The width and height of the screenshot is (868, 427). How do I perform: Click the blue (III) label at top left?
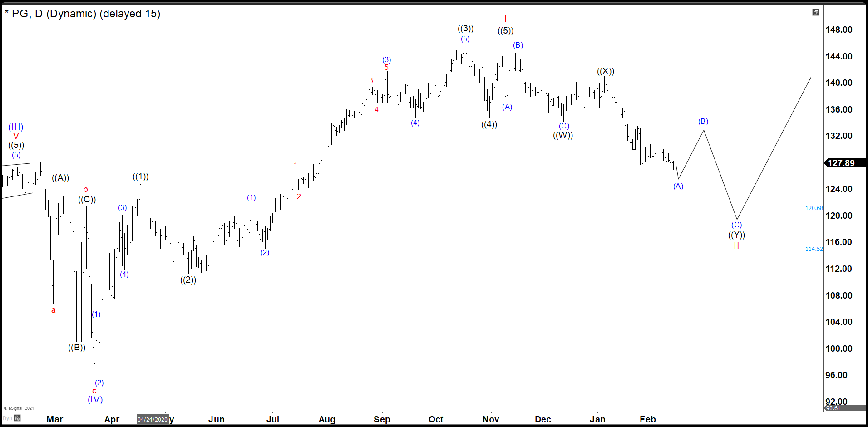click(x=16, y=127)
